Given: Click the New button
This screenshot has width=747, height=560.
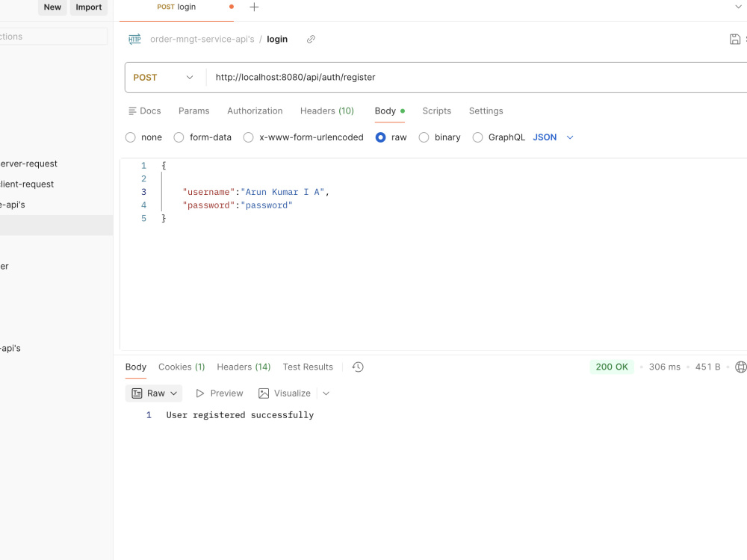Looking at the screenshot, I should tap(52, 7).
